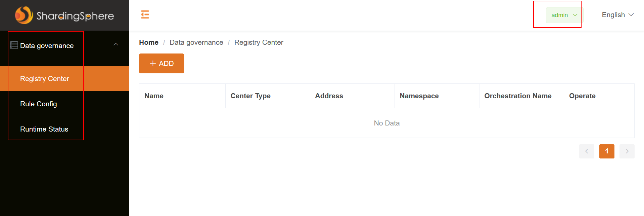Go to next page arrow
Image resolution: width=644 pixels, height=216 pixels.
(627, 151)
